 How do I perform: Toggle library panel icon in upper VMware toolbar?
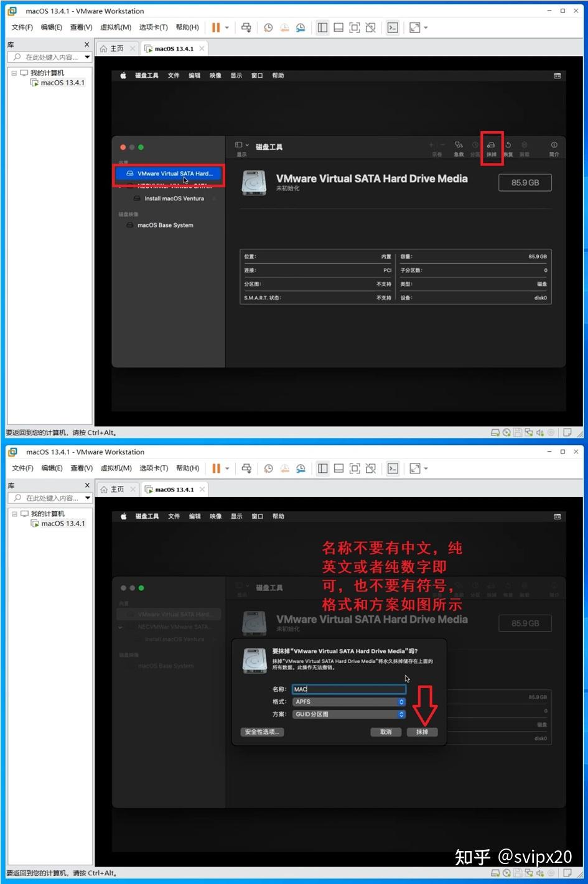pyautogui.click(x=322, y=27)
